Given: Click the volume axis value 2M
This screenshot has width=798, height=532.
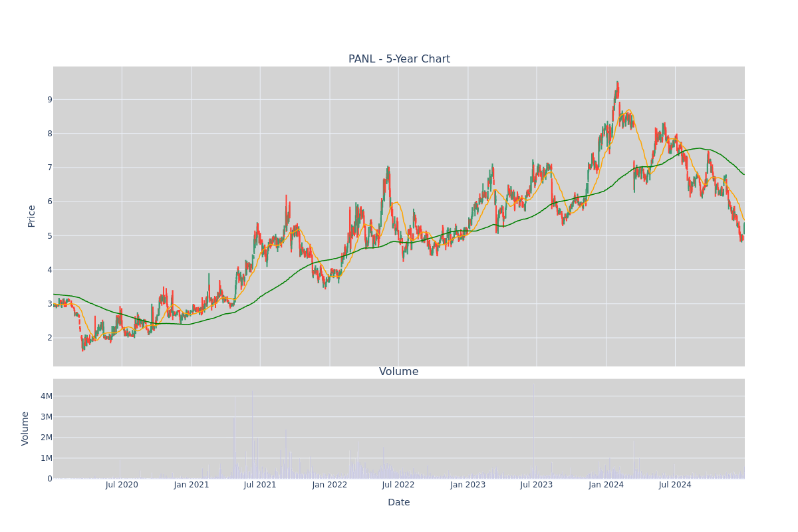Looking at the screenshot, I should click(47, 438).
